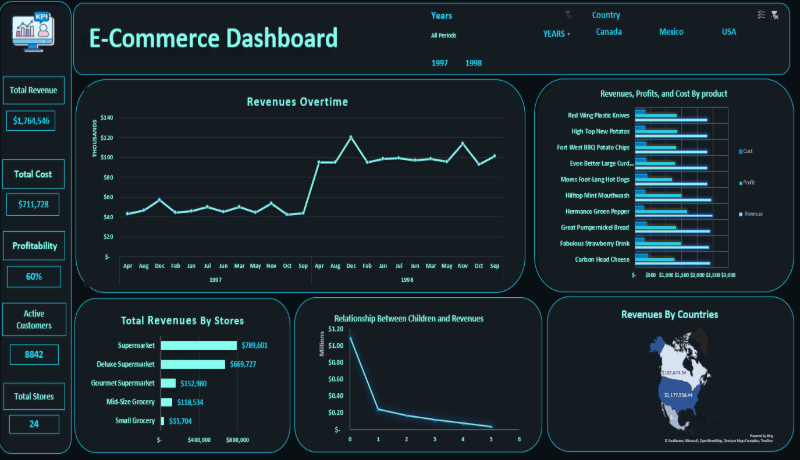The image size is (800, 460).
Task: Click the Cost legend swatch
Action: coord(741,151)
